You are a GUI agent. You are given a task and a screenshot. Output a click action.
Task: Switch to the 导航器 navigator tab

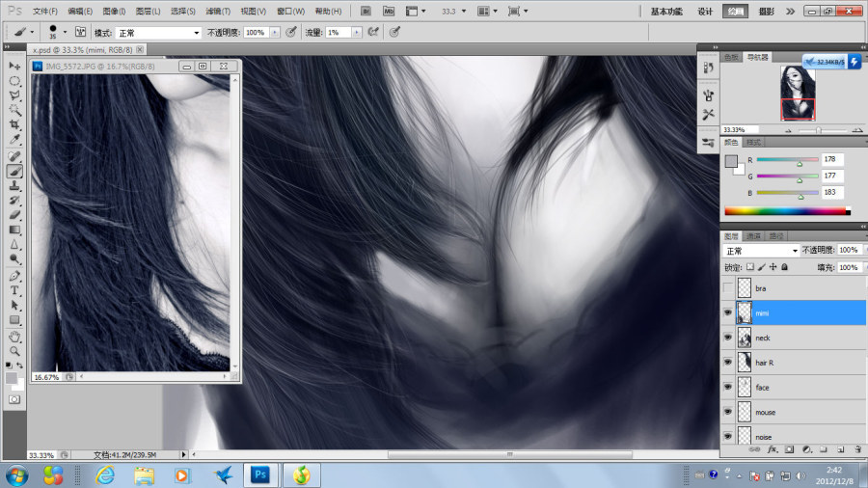(757, 57)
